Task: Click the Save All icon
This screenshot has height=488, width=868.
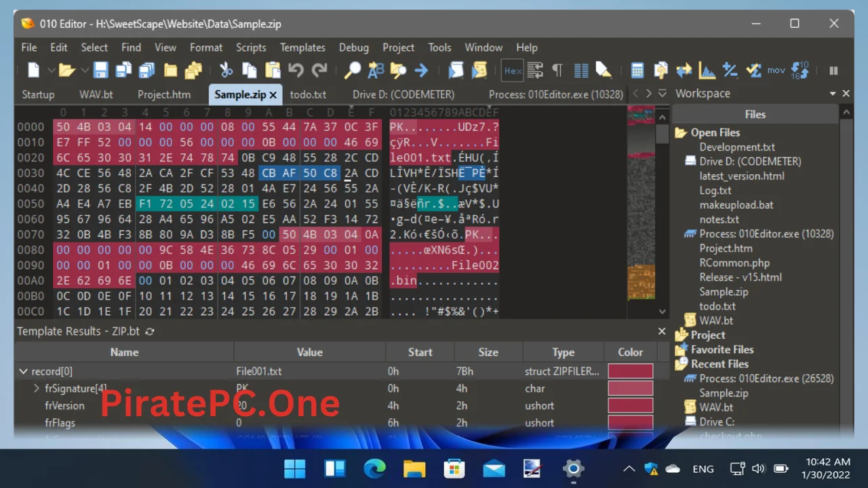Action: pyautogui.click(x=146, y=70)
